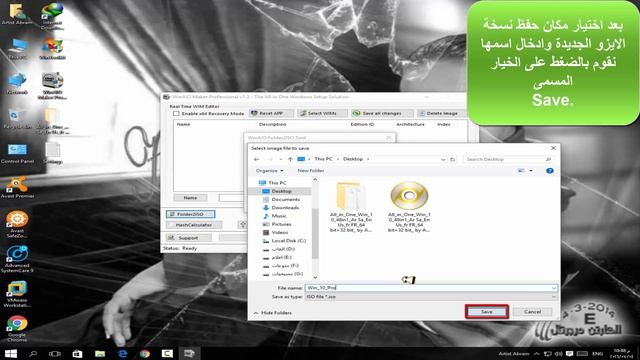Open Artist Akram user folder icon
The width and height of the screenshot is (640, 360).
click(x=17, y=14)
